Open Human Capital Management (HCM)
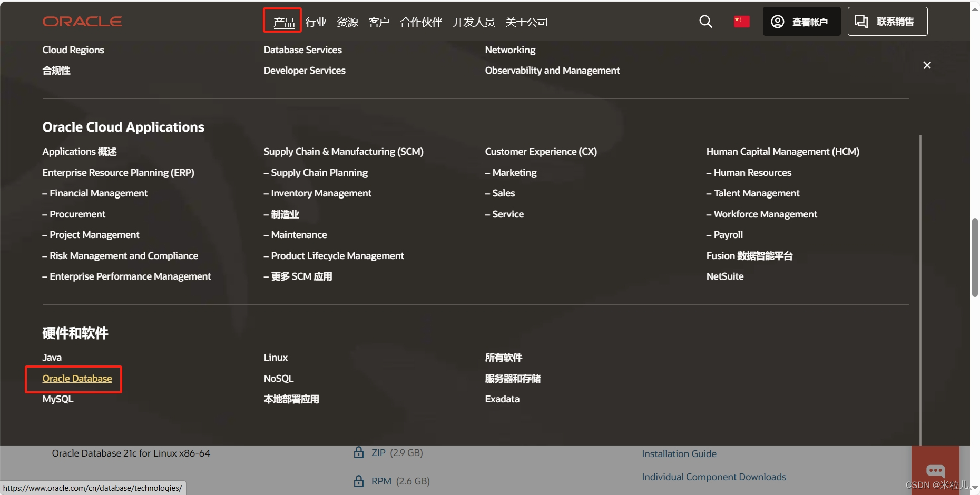This screenshot has width=980, height=495. click(x=782, y=152)
